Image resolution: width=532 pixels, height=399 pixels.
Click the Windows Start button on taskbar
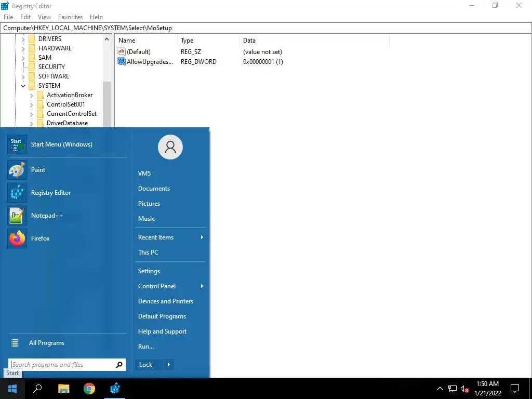tap(12, 389)
